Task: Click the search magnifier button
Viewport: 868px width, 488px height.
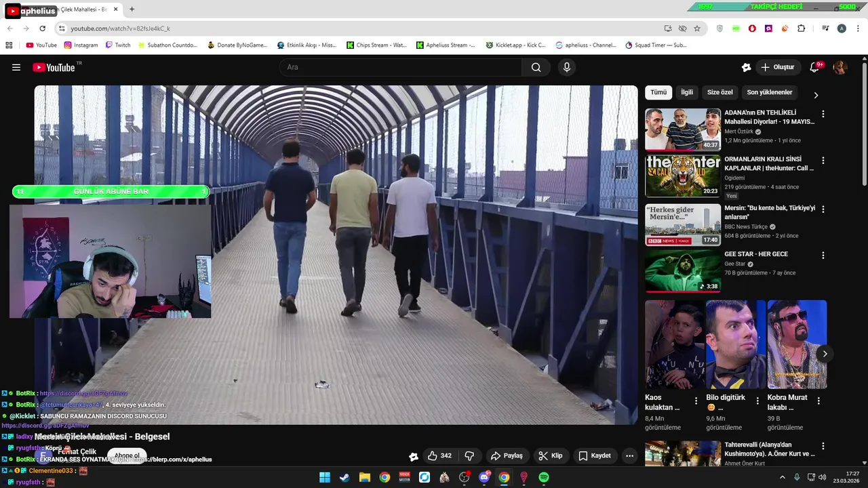Action: (x=536, y=67)
